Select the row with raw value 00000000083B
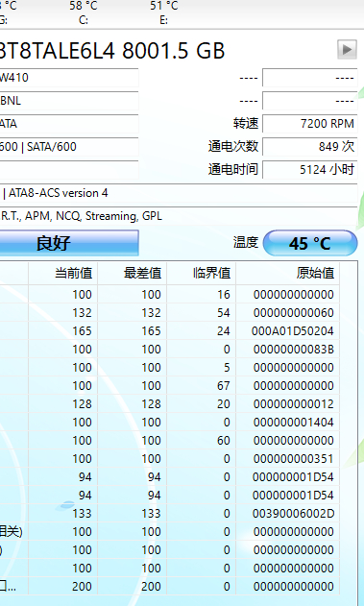This screenshot has width=364, height=606. coord(170,350)
